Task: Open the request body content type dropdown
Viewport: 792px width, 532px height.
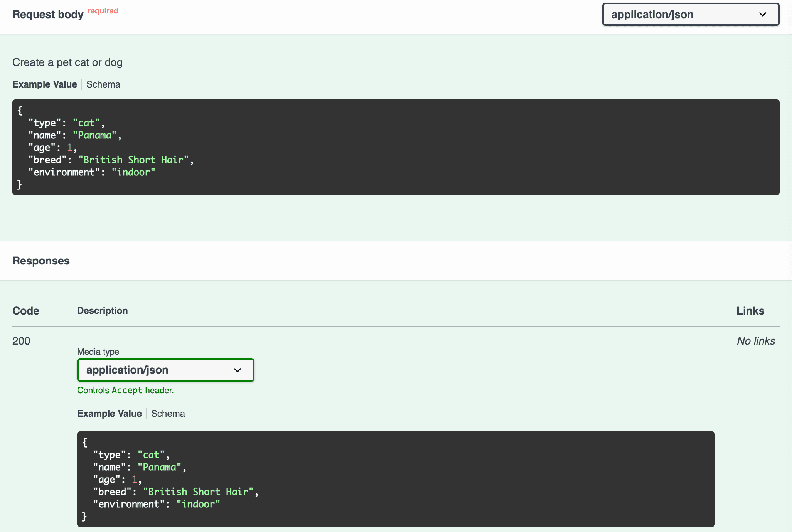Action: click(x=691, y=15)
